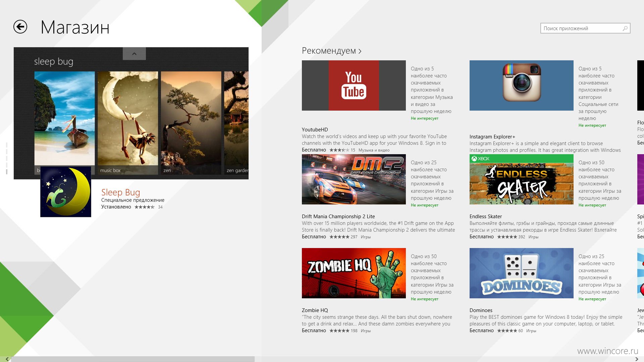Screen dimensions: 644x362
Task: Open the Zombie HQ tile image
Action: pos(354,273)
